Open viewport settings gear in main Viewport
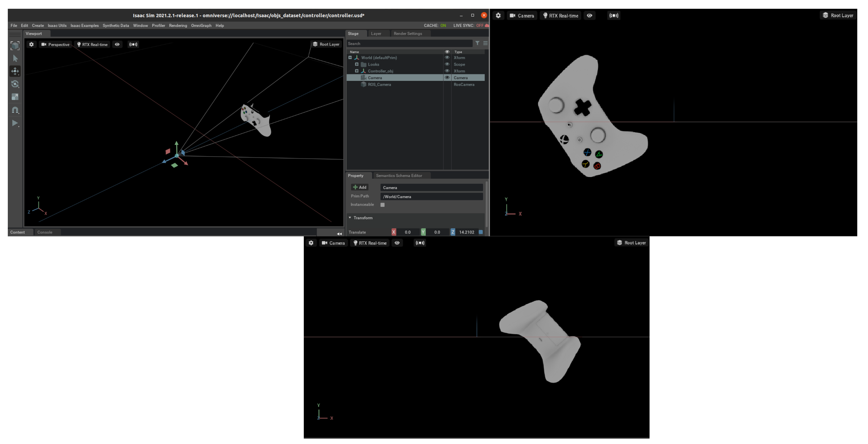 coord(31,44)
